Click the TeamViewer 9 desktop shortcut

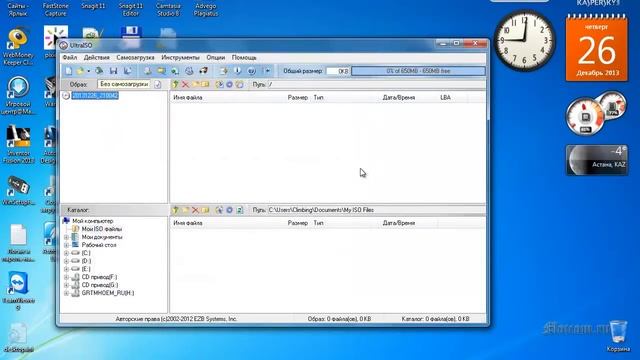pyautogui.click(x=18, y=291)
